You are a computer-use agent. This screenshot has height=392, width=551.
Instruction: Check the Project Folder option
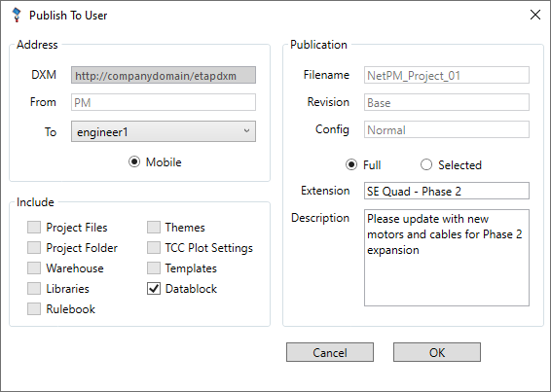click(34, 248)
